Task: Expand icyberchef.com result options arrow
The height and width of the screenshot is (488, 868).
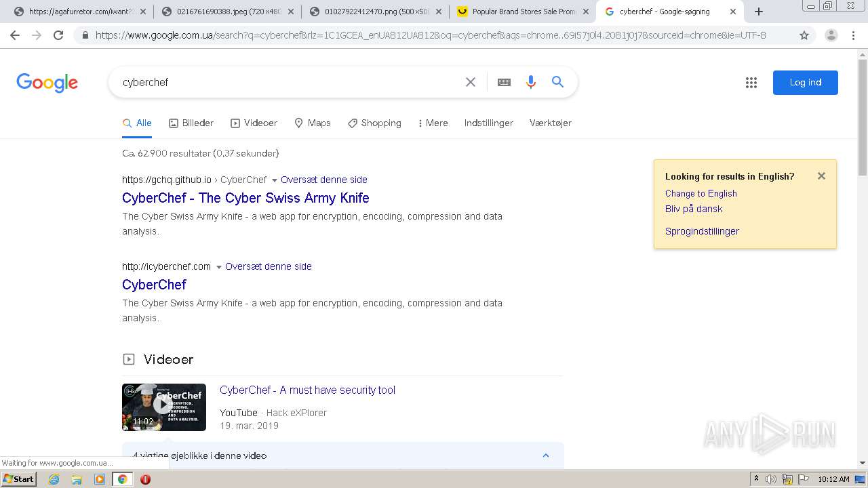Action: point(219,267)
